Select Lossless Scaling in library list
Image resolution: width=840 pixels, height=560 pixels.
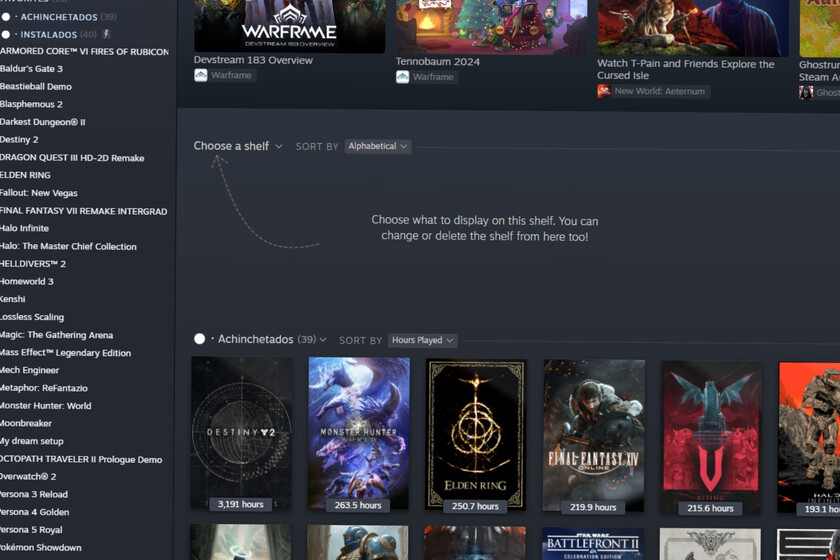point(32,317)
